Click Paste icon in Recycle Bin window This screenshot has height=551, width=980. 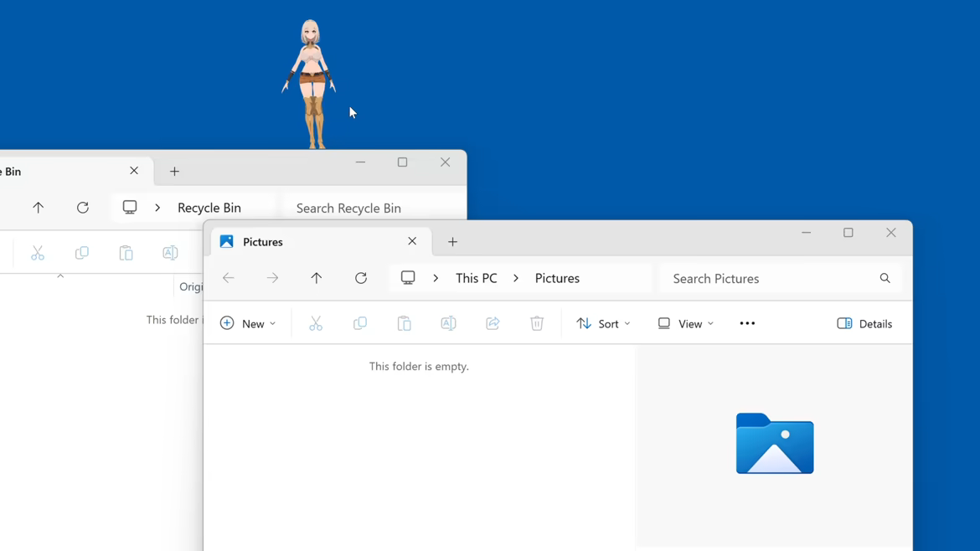click(126, 253)
